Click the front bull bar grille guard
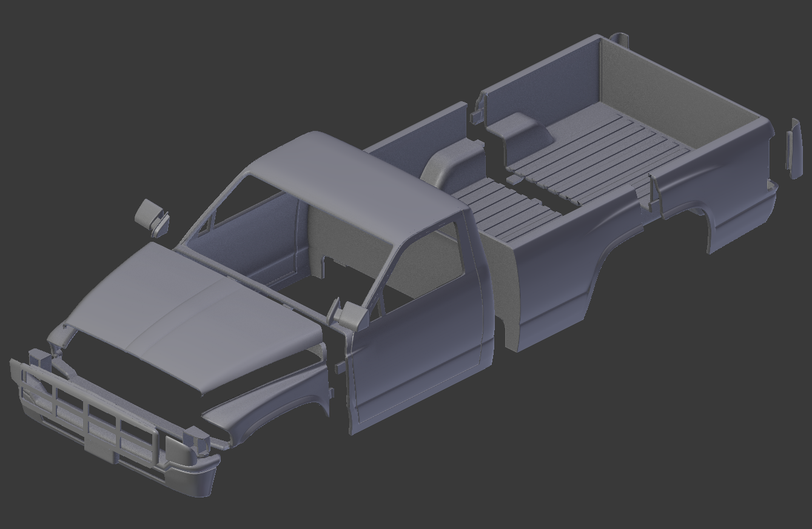Screen dimensions: 812x529 tap(91, 412)
